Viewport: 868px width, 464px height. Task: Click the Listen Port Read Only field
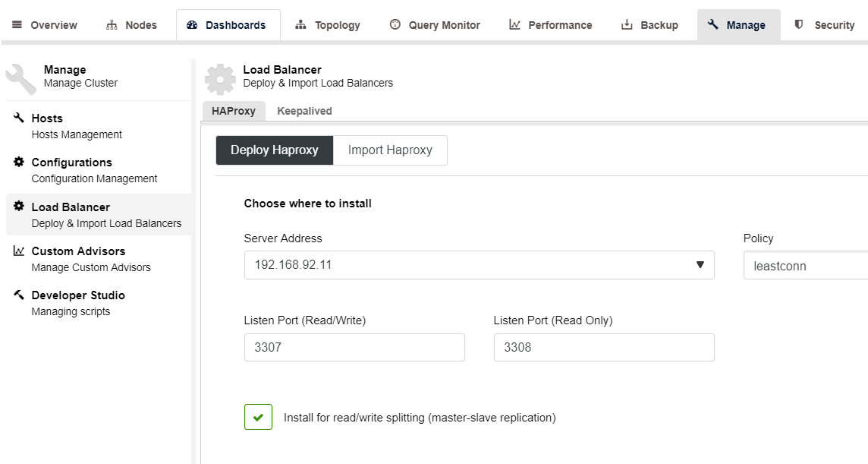click(x=604, y=347)
